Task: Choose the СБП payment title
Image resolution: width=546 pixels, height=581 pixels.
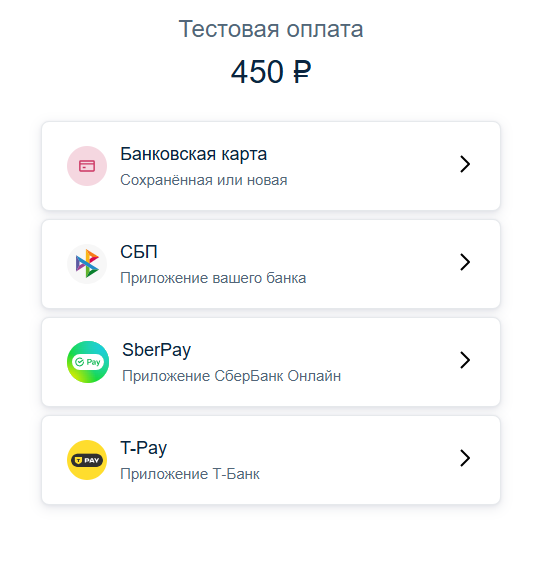Action: 139,252
